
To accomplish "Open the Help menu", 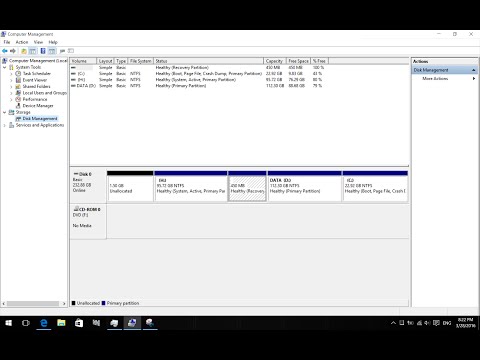I will click(x=53, y=42).
